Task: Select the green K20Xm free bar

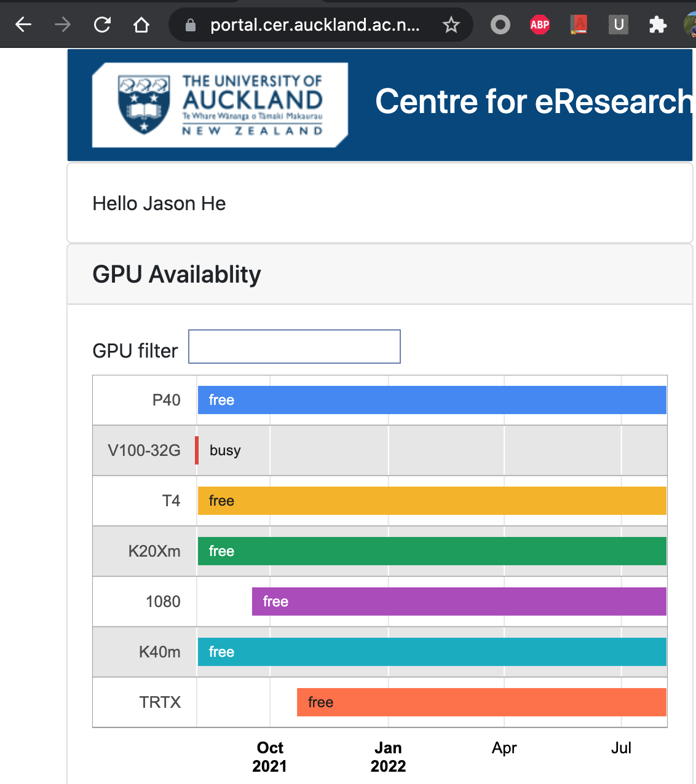Action: coord(432,551)
